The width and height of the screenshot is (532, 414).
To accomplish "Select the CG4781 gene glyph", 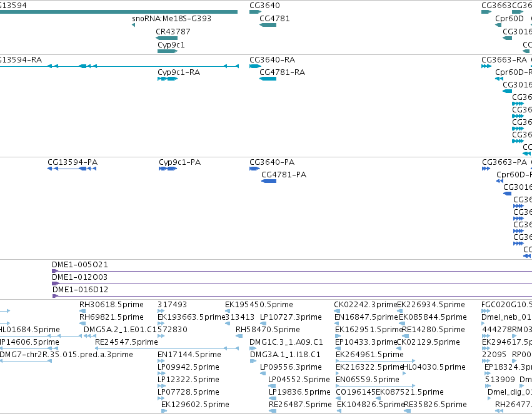I will pos(268,25).
